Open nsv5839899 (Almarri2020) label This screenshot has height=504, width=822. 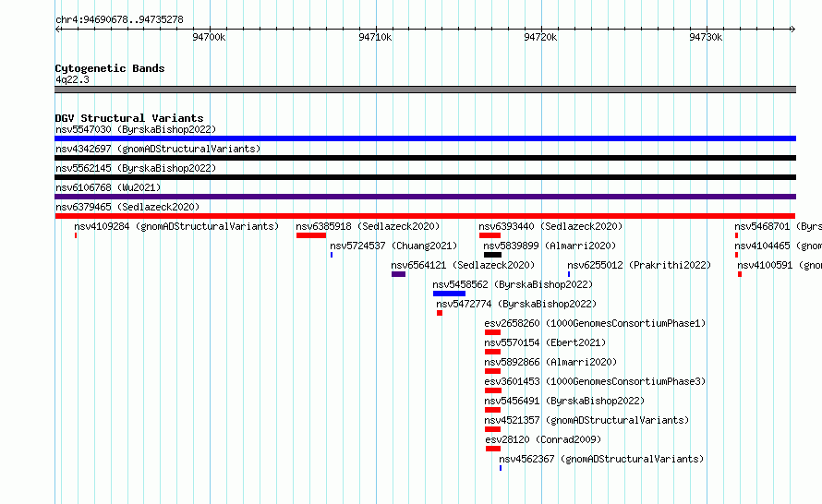point(550,246)
